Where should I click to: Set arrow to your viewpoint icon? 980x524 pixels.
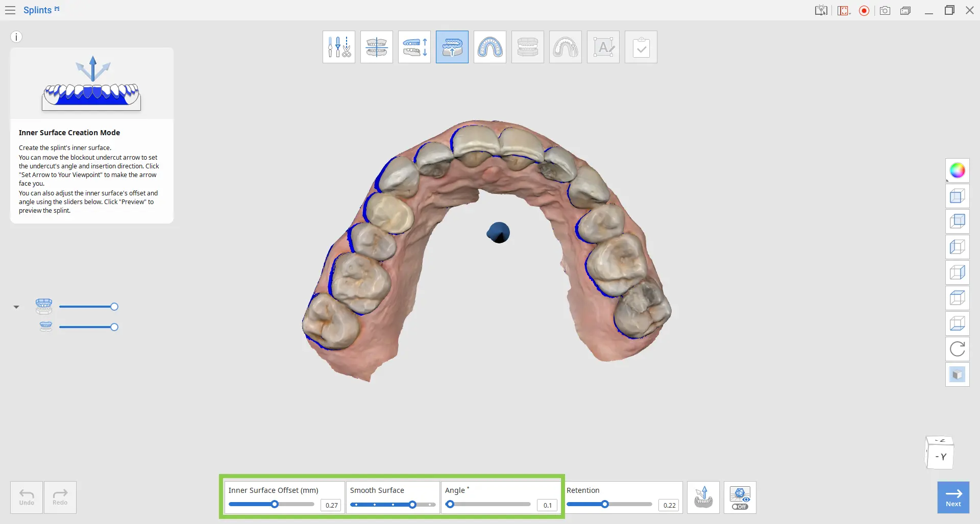tap(703, 497)
